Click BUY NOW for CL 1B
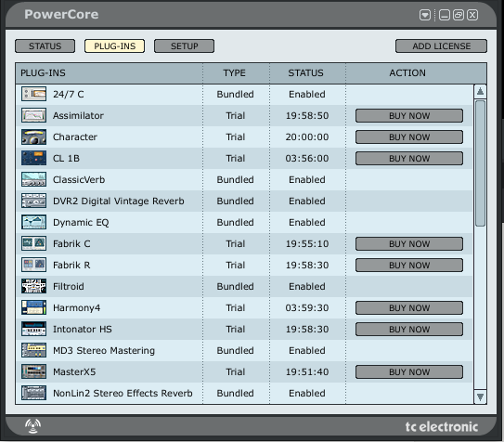504x442 pixels. click(x=409, y=159)
